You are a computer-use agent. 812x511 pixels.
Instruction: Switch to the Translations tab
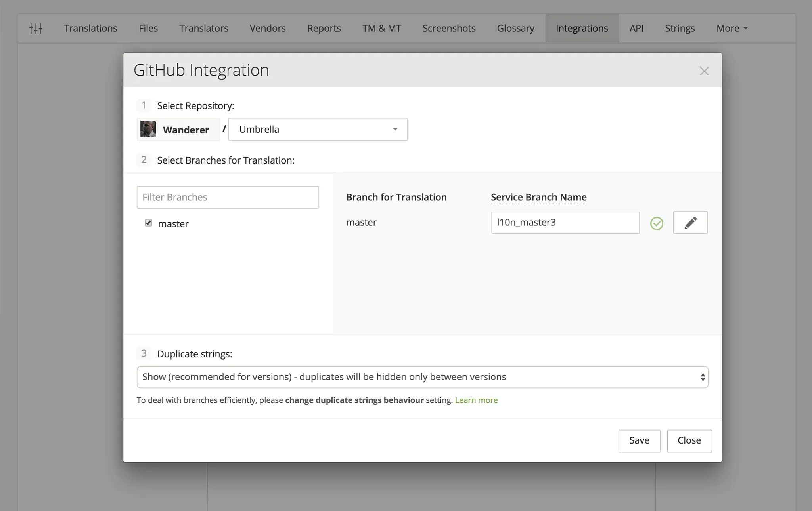(90, 29)
